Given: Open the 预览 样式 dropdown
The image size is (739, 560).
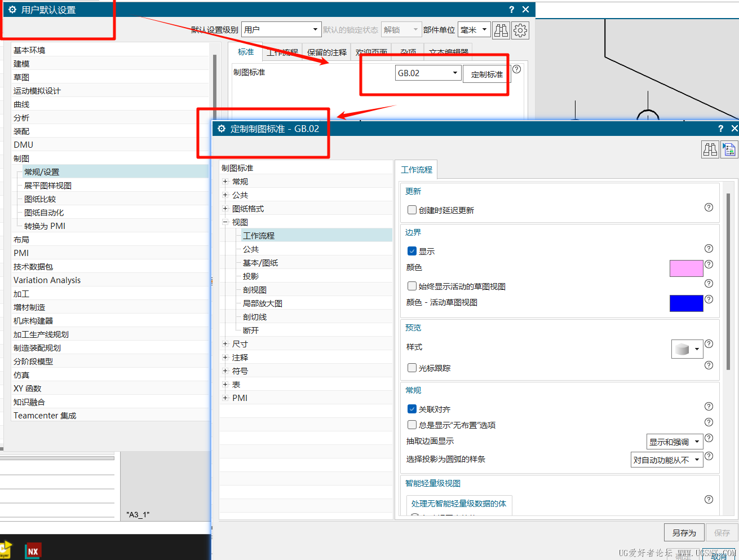Looking at the screenshot, I should point(687,349).
